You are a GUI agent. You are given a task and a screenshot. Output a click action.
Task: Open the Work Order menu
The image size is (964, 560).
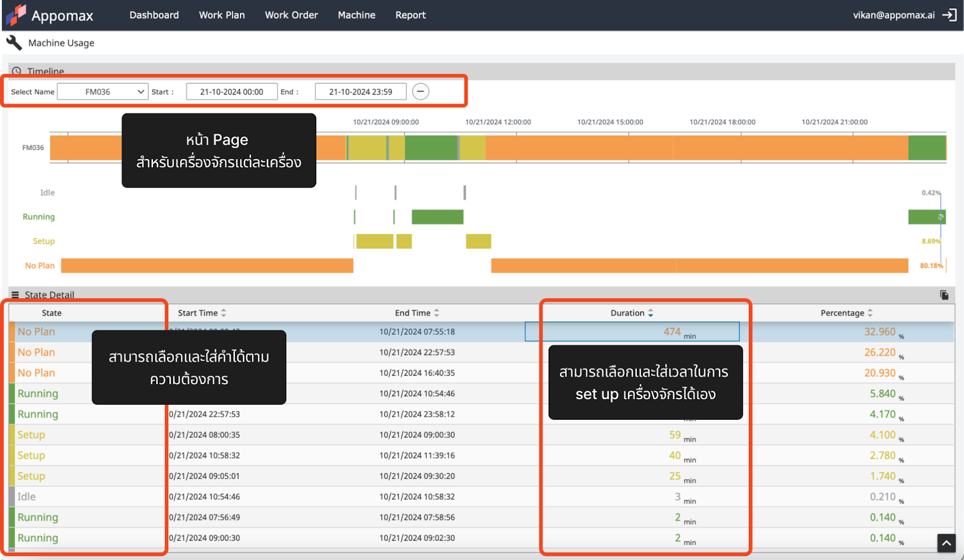(x=291, y=15)
